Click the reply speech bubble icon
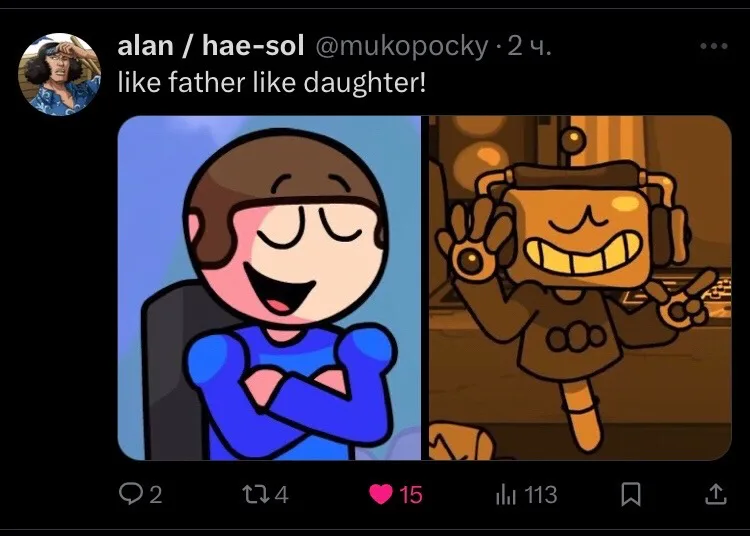This screenshot has height=536, width=750. [x=129, y=494]
